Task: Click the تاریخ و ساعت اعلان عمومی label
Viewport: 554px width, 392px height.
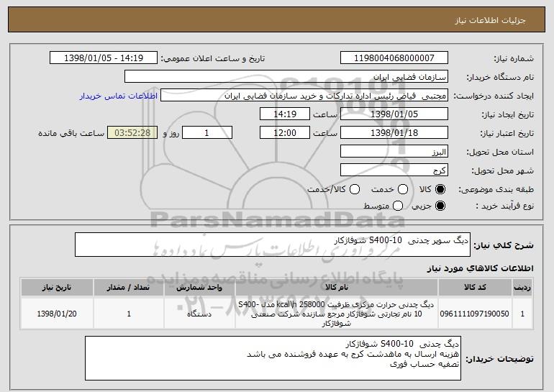Action: click(213, 58)
